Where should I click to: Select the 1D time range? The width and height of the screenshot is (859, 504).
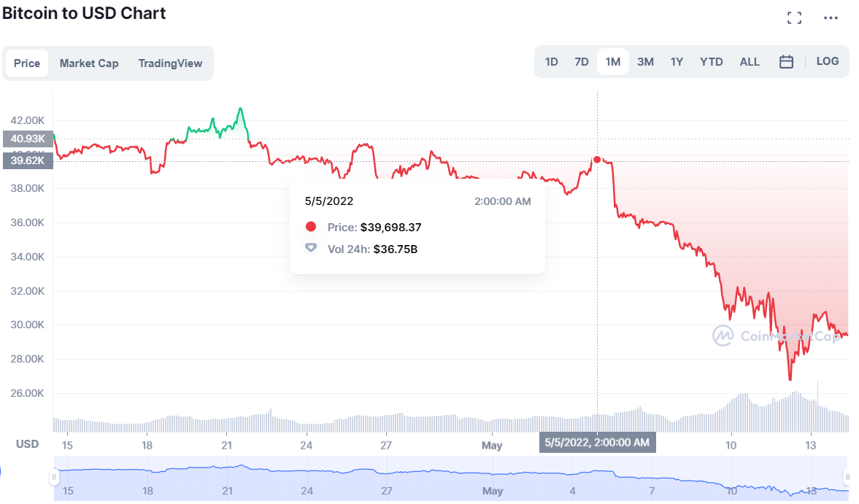pos(551,62)
